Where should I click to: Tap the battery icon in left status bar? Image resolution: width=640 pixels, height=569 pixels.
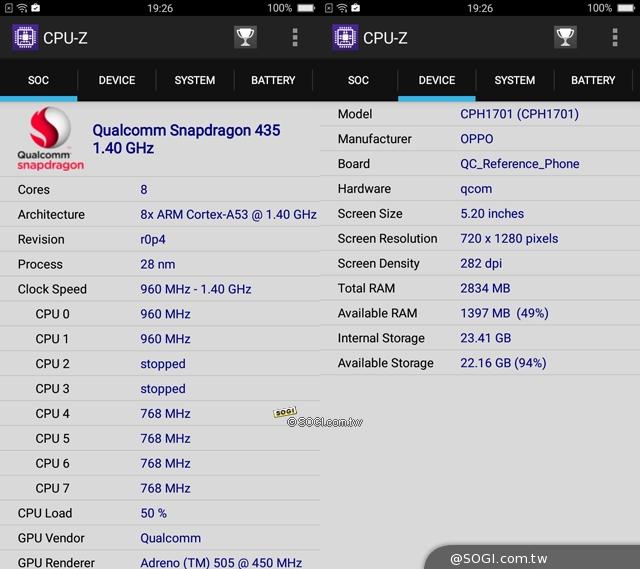(x=306, y=8)
